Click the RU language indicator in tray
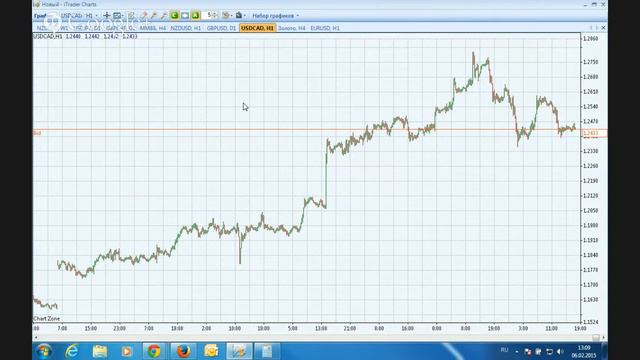 click(504, 350)
